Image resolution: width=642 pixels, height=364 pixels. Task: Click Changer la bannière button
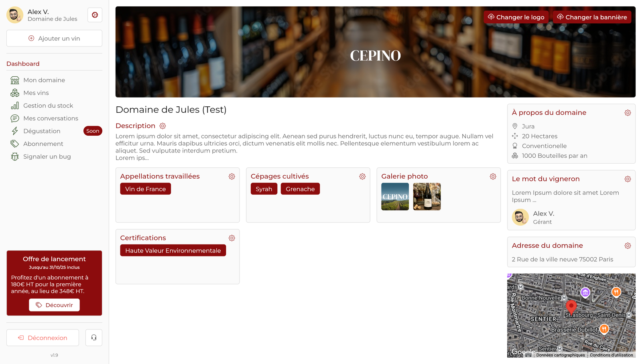click(592, 17)
